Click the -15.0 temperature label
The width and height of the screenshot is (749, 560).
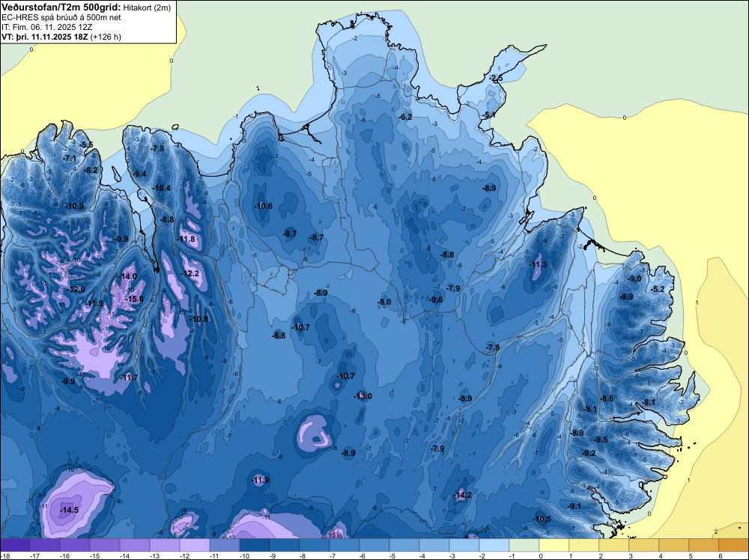pyautogui.click(x=134, y=299)
